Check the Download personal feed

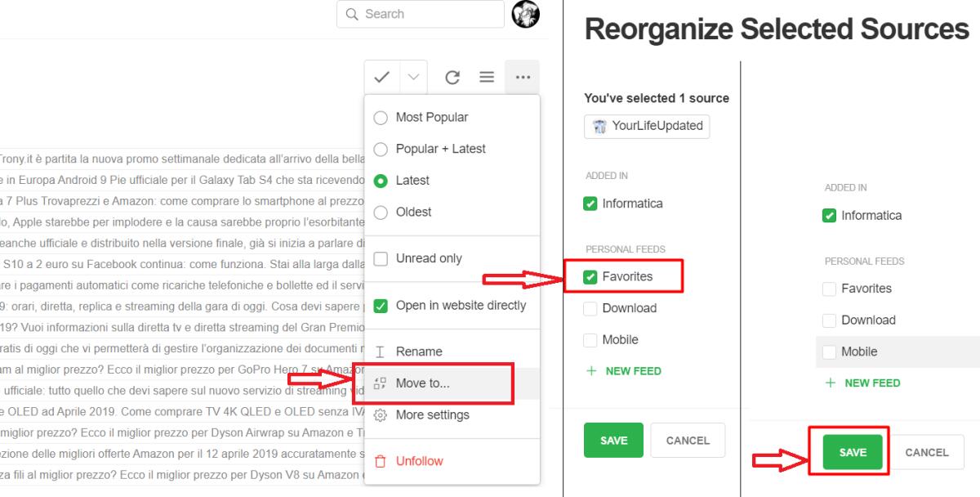(x=590, y=308)
